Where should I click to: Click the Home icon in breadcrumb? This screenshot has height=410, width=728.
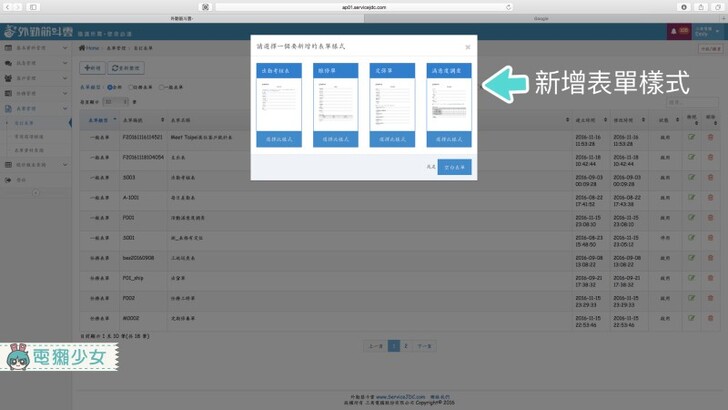[82, 48]
